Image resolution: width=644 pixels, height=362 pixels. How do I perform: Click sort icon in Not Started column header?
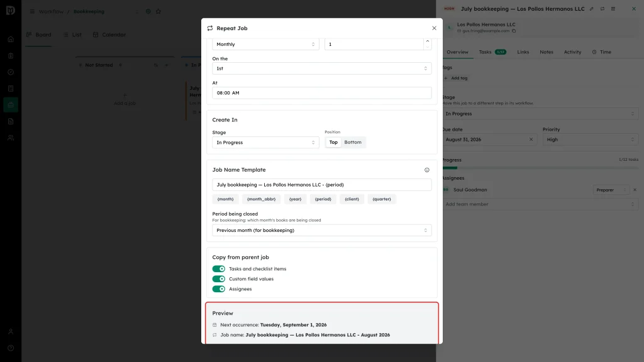[156, 65]
